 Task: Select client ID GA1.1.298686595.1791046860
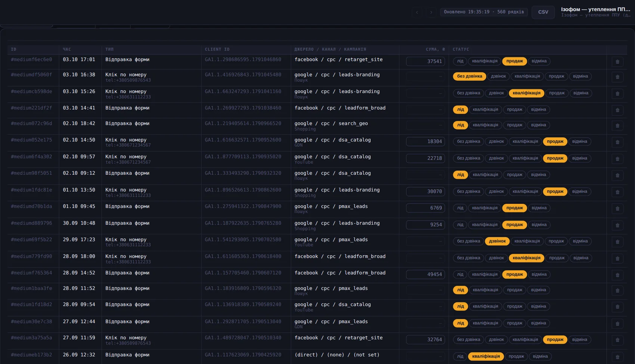coord(243,59)
